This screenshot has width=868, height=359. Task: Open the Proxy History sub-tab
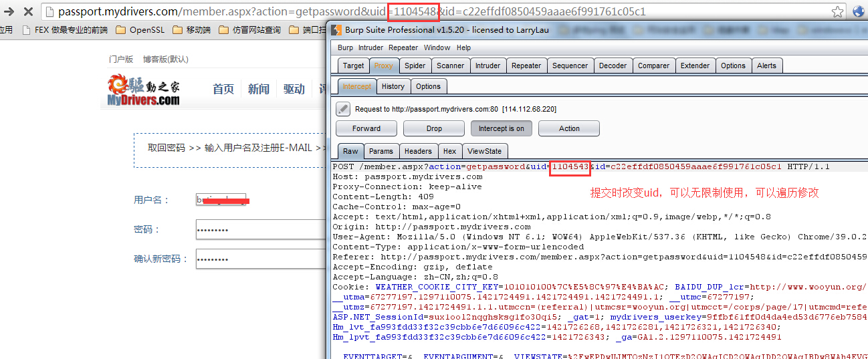pyautogui.click(x=393, y=86)
